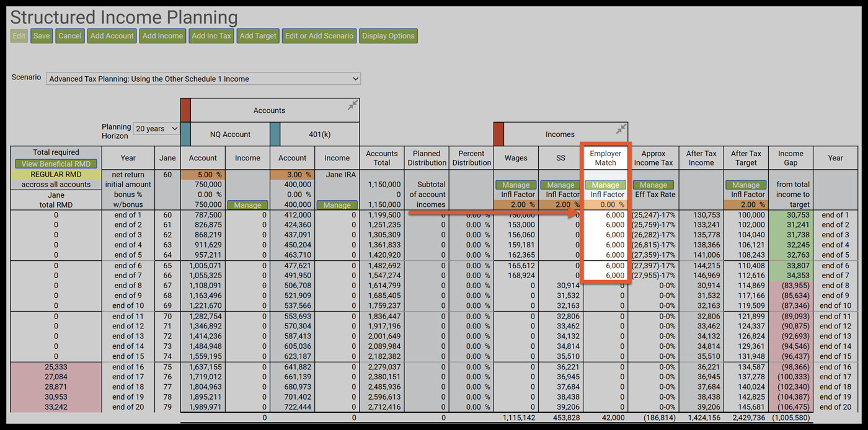Open the Scenario dropdown
The image size is (868, 430).
(x=203, y=79)
